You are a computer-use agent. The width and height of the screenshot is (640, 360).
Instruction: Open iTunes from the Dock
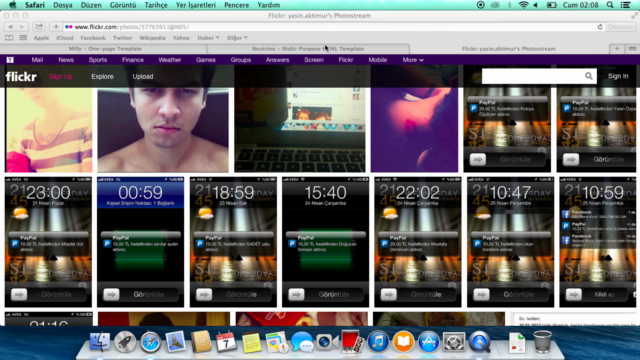(x=378, y=341)
